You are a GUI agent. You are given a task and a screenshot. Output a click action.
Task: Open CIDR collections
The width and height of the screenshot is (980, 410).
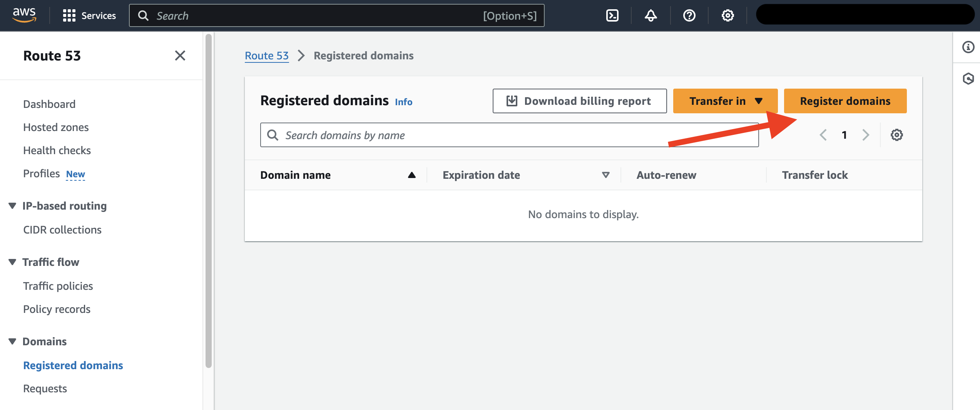[62, 230]
